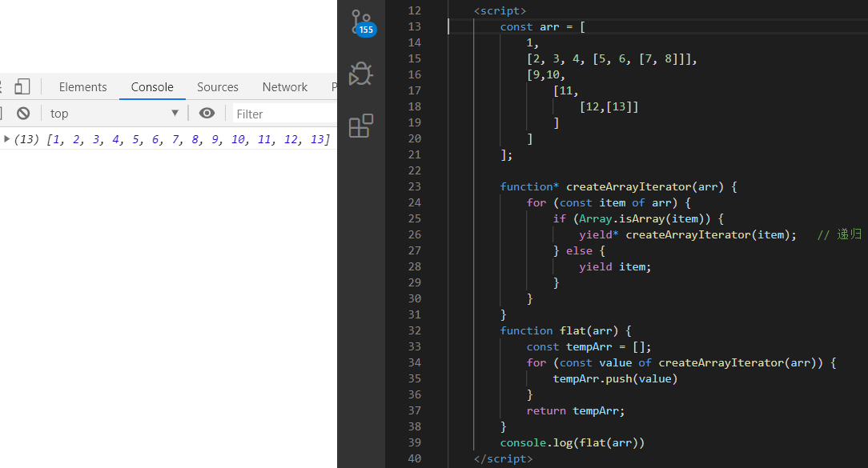This screenshot has height=468, width=868.
Task: Place cursor on '[9,10,' line
Action: click(546, 74)
